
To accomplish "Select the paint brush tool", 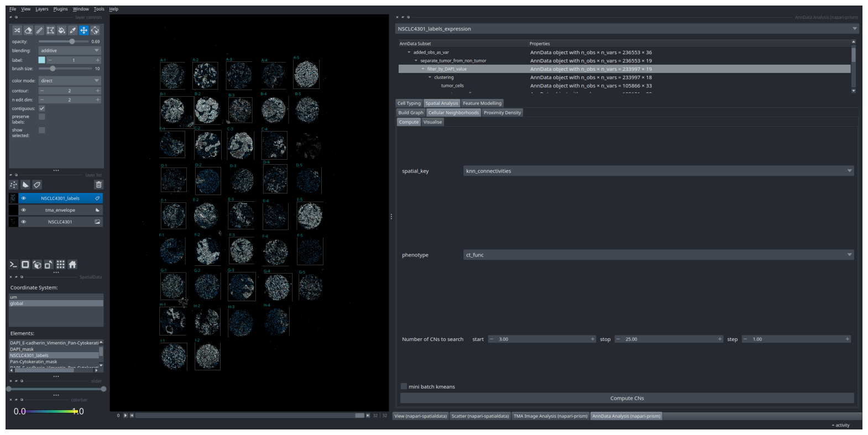I will coord(39,30).
